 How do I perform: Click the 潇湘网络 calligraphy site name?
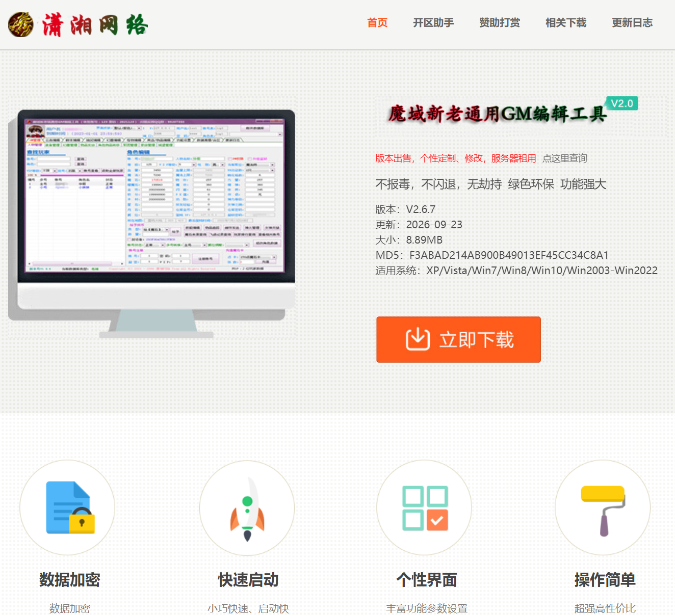(95, 25)
